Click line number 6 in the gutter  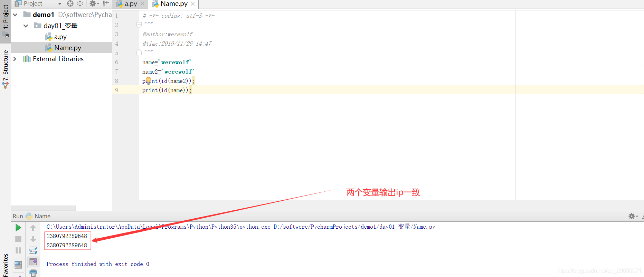(x=116, y=62)
